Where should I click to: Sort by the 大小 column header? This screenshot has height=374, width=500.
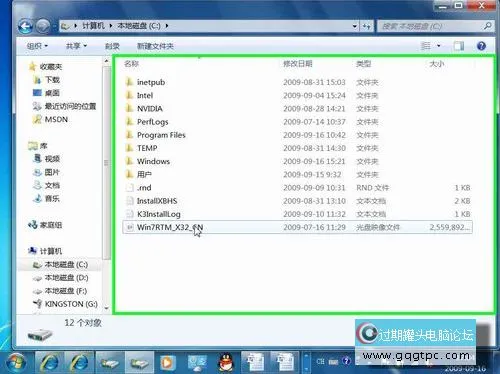click(437, 63)
